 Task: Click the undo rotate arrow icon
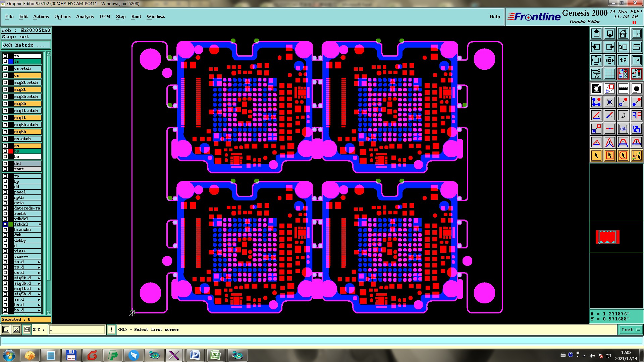623,115
